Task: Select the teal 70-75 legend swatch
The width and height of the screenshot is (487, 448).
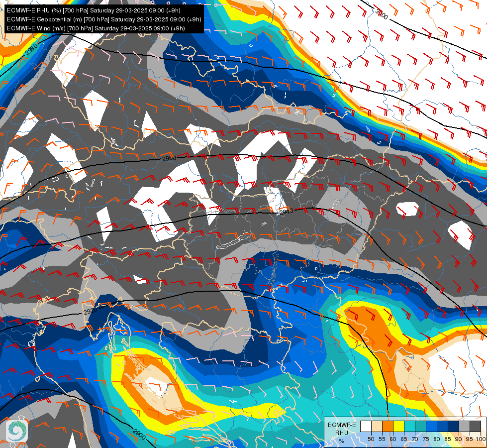Action: (420, 426)
